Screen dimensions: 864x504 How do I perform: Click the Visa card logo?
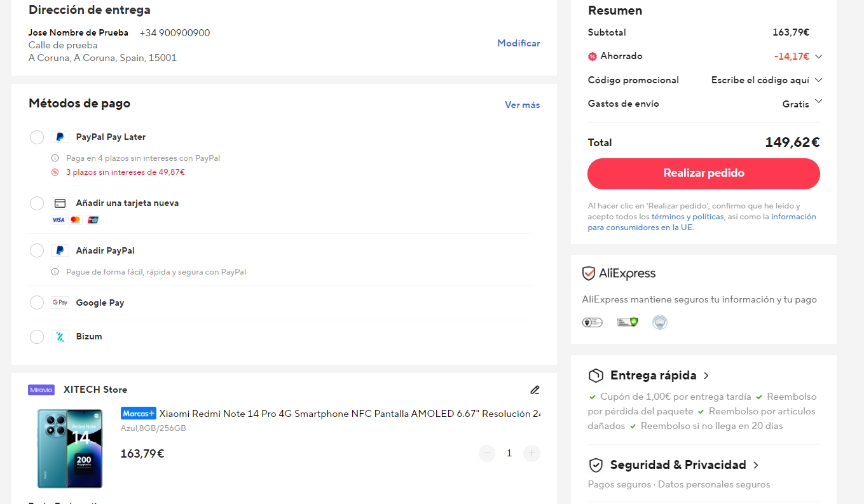pos(58,220)
